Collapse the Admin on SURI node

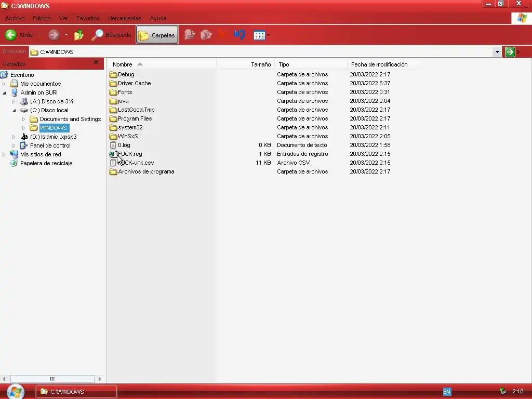click(x=4, y=92)
